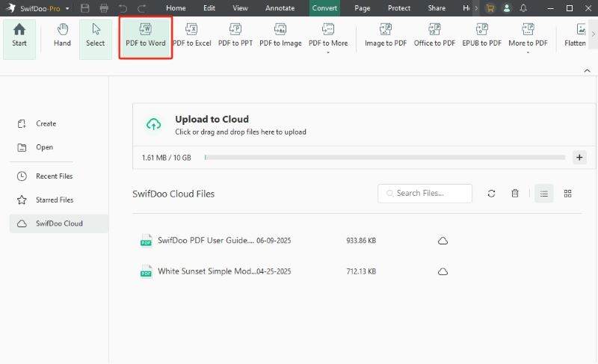Click the cloud storage usage bar

click(x=385, y=158)
